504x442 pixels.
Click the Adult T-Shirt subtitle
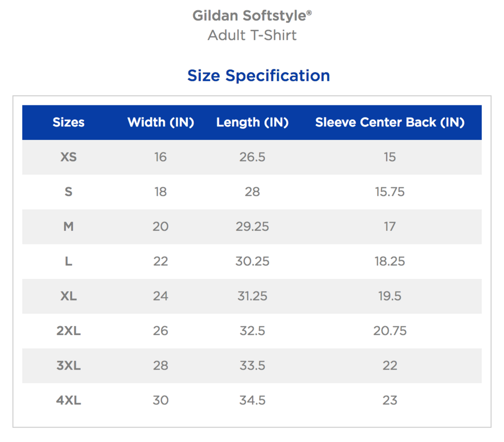click(252, 35)
